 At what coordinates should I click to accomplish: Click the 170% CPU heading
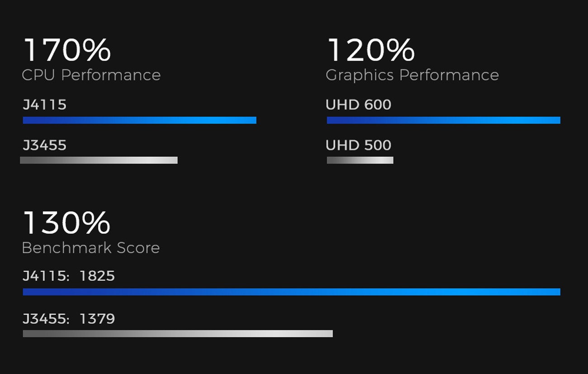[x=67, y=50]
